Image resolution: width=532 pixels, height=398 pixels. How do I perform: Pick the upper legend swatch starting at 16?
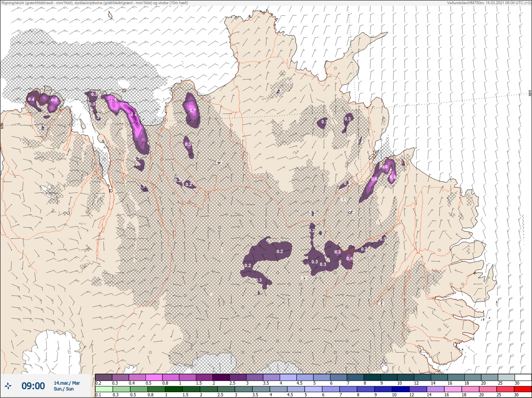456,377
